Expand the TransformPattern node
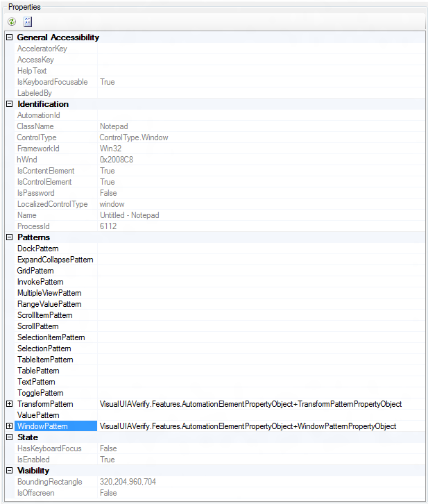 tap(10, 404)
